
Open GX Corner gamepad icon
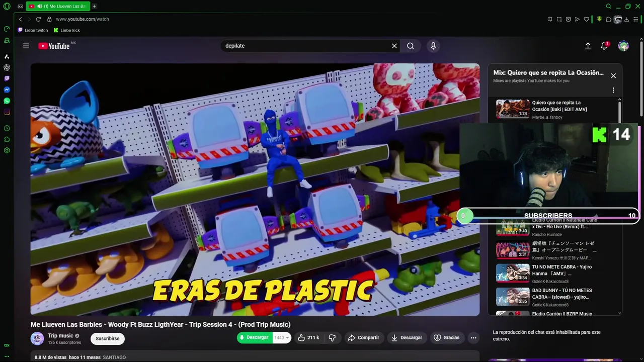(x=20, y=7)
